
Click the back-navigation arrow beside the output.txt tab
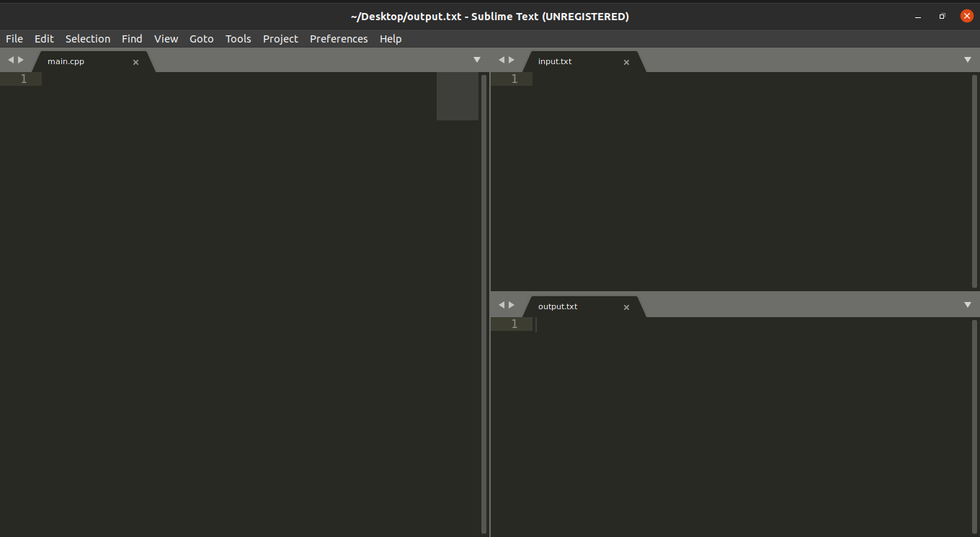coord(500,305)
